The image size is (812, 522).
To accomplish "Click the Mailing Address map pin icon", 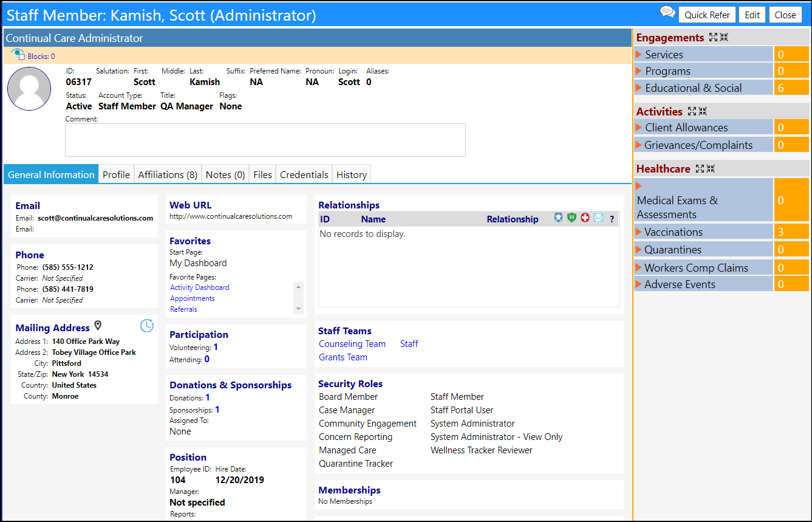I will 98,326.
